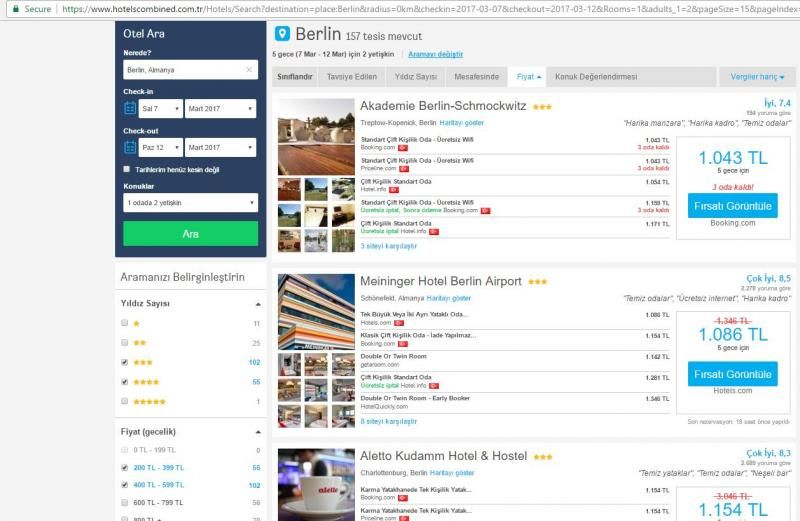The width and height of the screenshot is (800, 521).
Task: Open the check-in month dropdown Mart 2017
Action: [220, 108]
